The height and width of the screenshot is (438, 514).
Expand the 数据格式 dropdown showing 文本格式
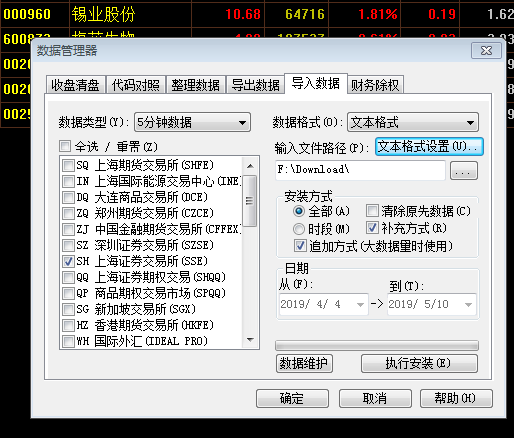[413, 122]
